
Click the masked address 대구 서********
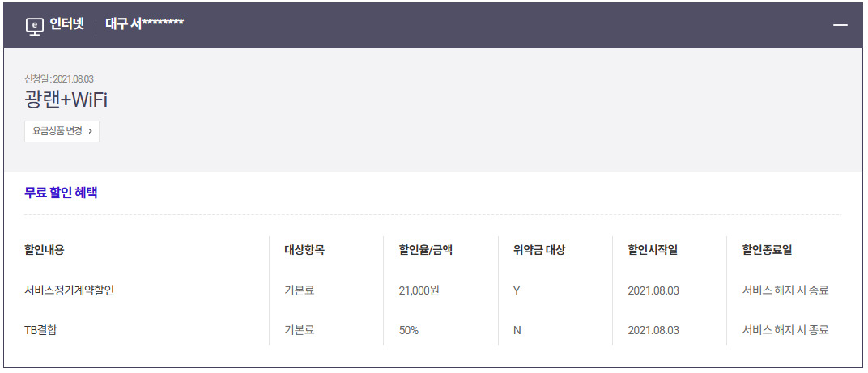(x=144, y=24)
